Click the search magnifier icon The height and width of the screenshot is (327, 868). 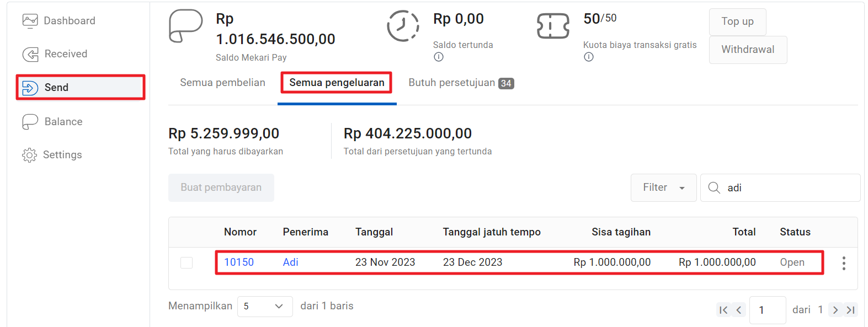pos(714,188)
